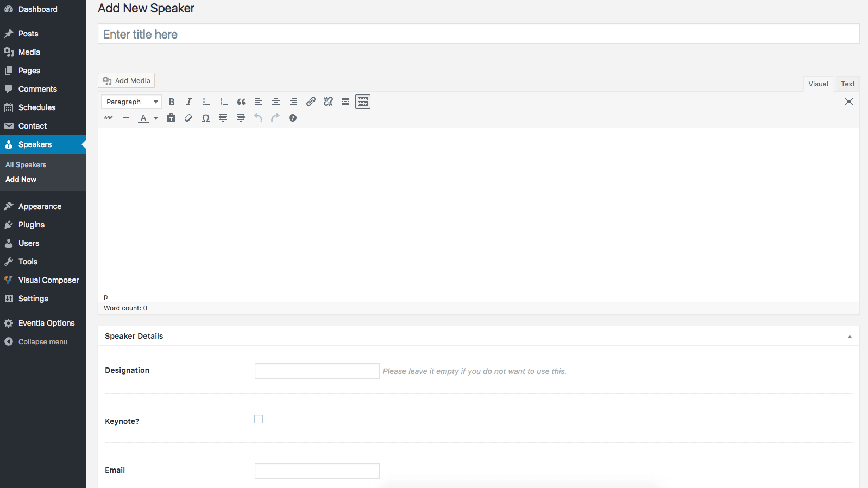Switch to the Text editor tab

847,84
